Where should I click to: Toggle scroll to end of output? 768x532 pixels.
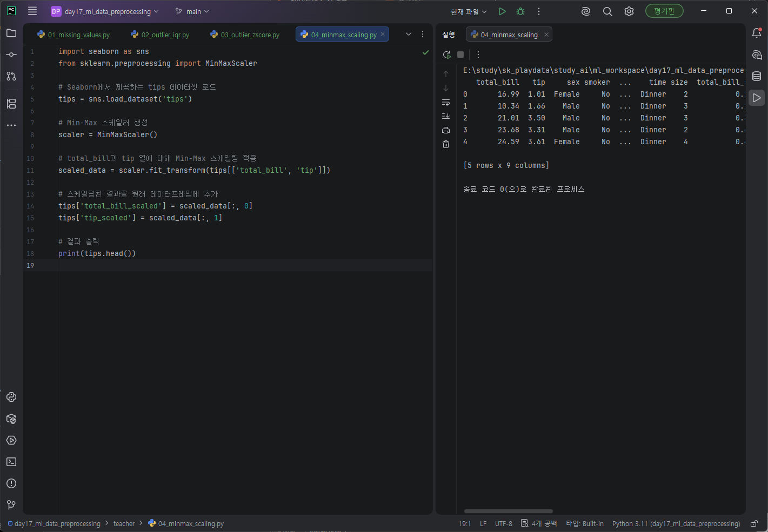coord(446,116)
